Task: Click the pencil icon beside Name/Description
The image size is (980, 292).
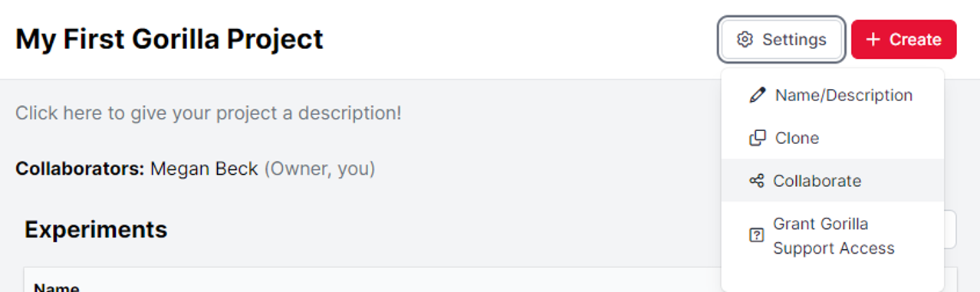Action: point(758,95)
